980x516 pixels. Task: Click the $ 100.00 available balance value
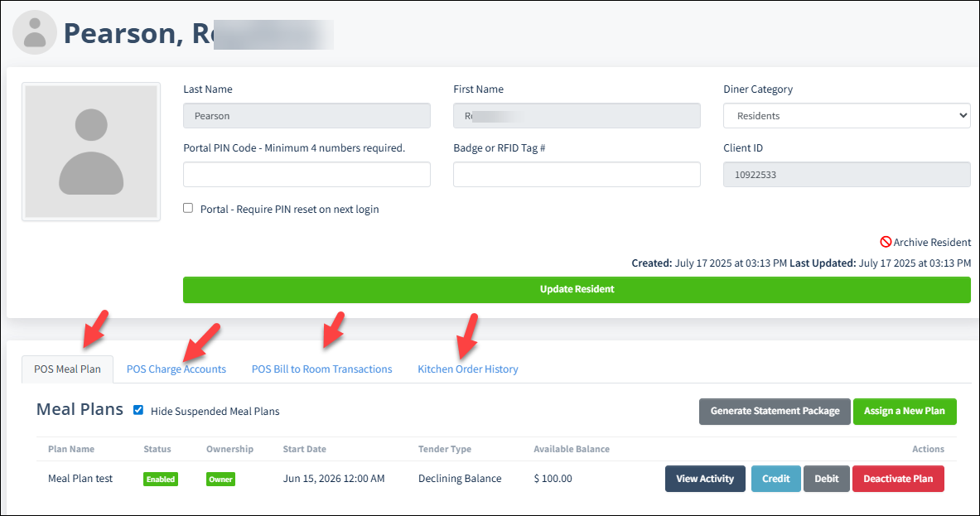coord(553,479)
